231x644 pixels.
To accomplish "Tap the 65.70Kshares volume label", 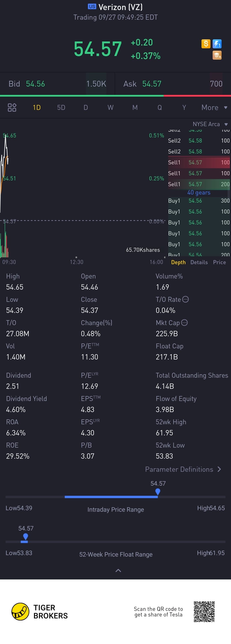I will pos(143,250).
